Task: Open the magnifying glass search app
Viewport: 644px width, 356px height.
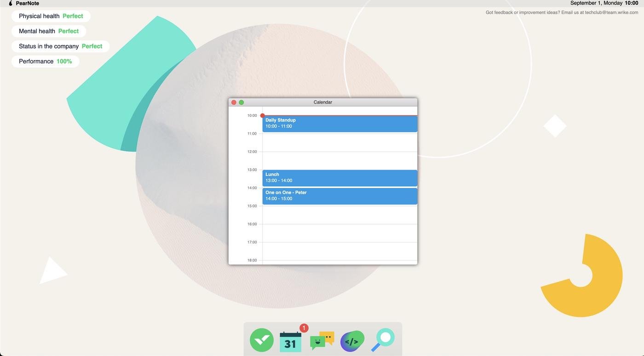Action: (383, 340)
